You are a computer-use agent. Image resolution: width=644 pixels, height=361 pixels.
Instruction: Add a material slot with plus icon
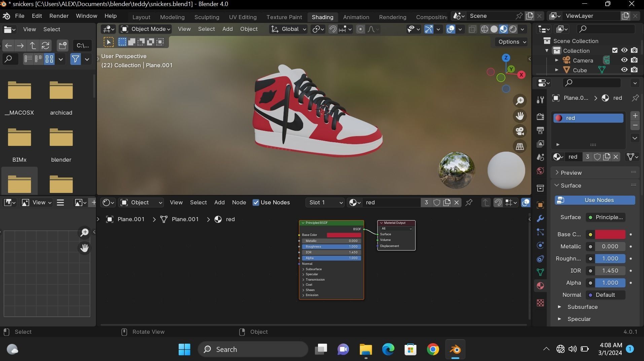[x=635, y=116]
